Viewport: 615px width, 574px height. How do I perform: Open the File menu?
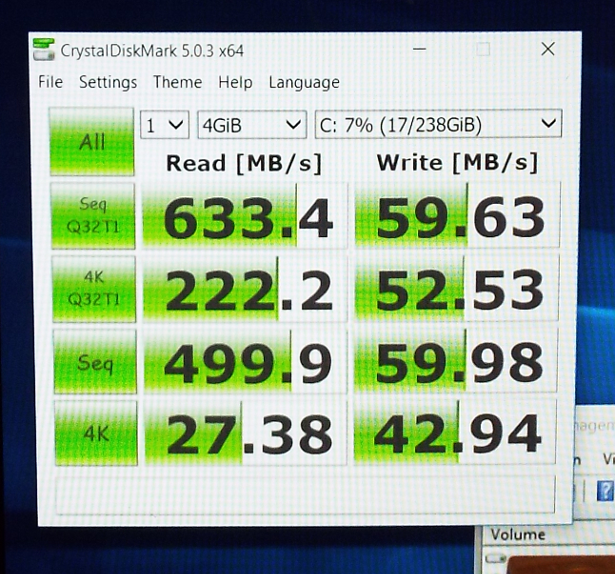click(50, 83)
